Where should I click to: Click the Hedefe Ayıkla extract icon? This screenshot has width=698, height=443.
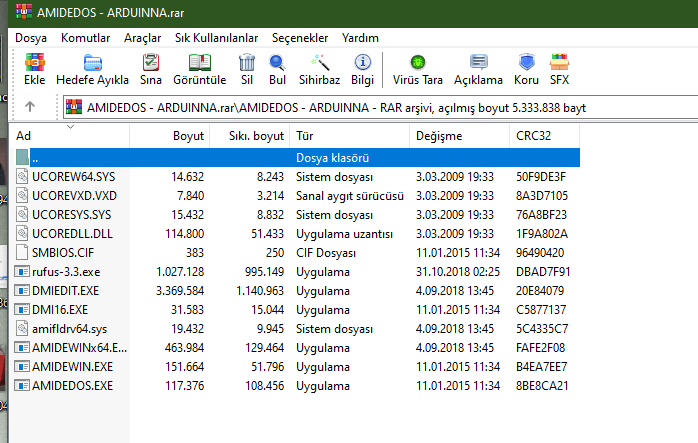tap(93, 62)
